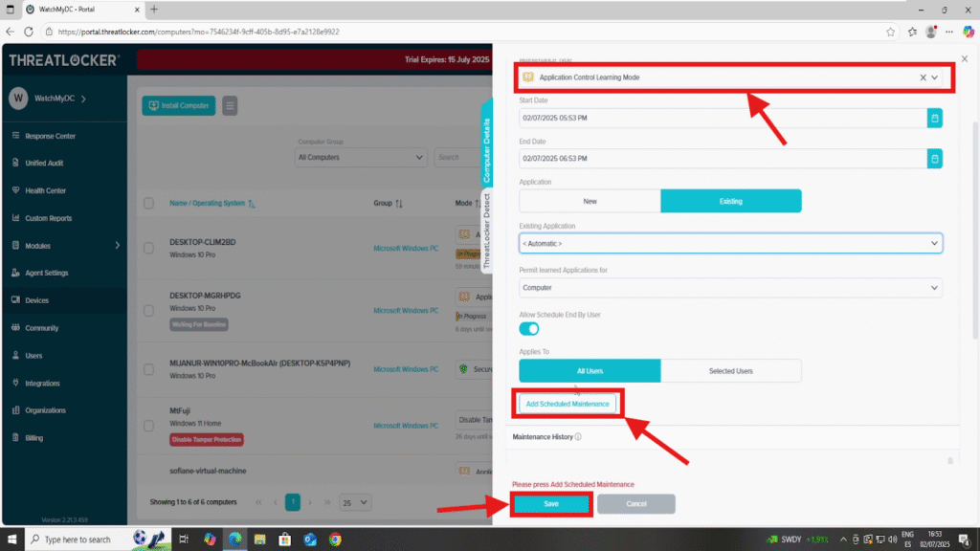Click the Community sidebar icon
Viewport: 980px width, 551px height.
(x=15, y=327)
